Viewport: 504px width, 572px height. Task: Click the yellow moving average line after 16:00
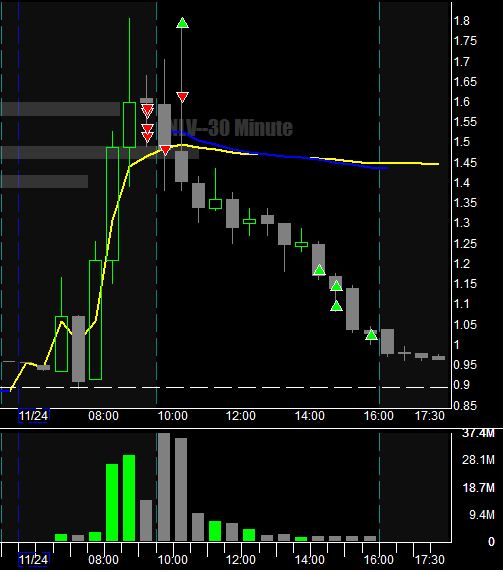(408, 163)
